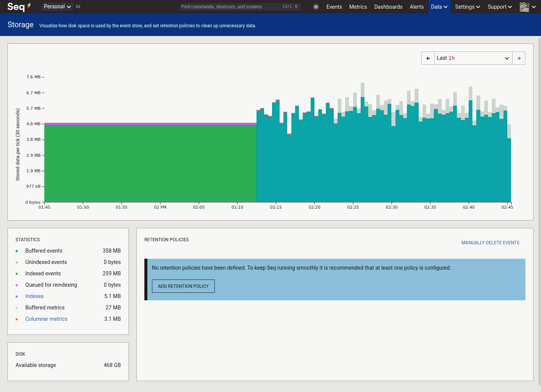
Task: Click the Queued for reindexing legend dot
Action: [x=17, y=285]
